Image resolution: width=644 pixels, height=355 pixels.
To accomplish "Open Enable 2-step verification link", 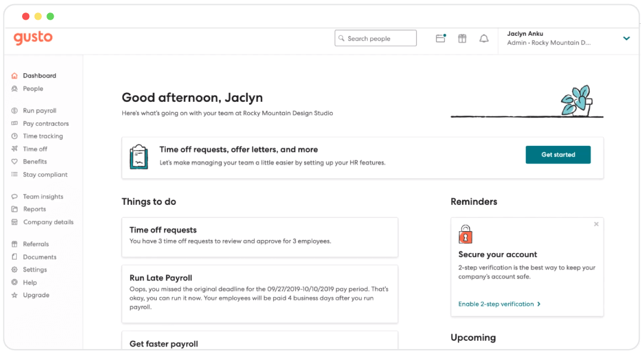I will click(x=500, y=303).
